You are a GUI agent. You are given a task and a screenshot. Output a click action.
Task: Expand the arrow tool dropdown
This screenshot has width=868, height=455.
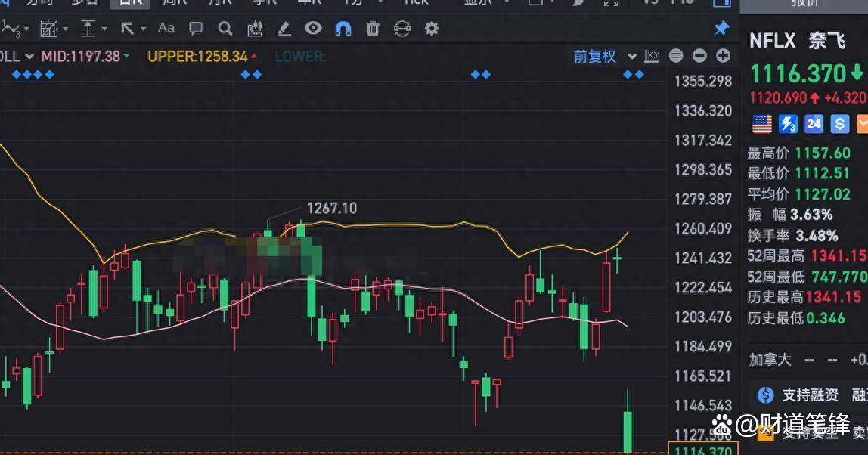144,29
